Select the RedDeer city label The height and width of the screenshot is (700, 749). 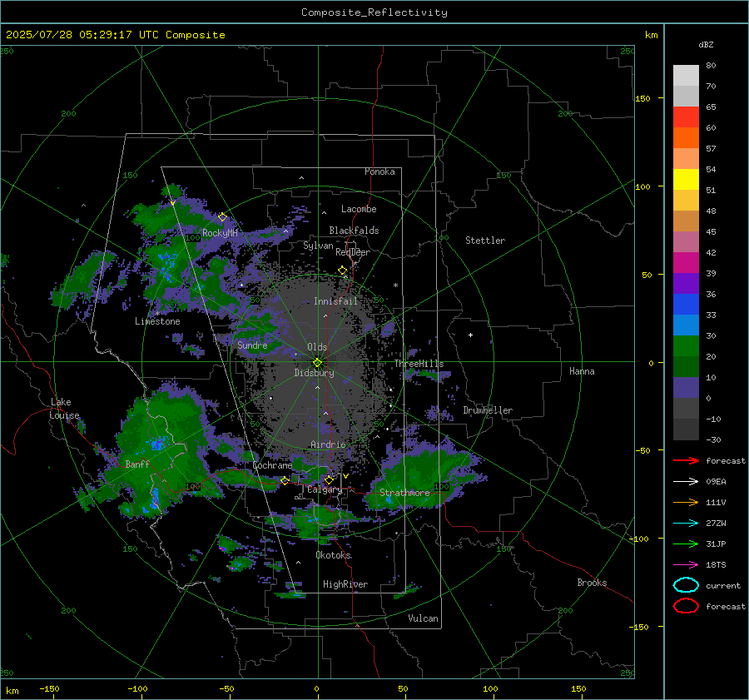point(353,252)
